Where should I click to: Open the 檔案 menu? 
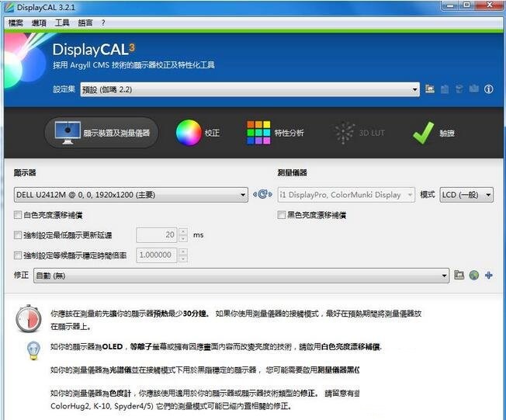(16, 23)
